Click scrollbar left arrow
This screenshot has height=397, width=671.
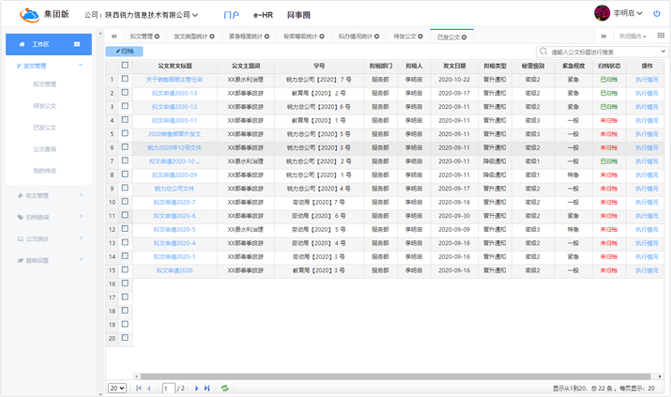click(x=137, y=376)
